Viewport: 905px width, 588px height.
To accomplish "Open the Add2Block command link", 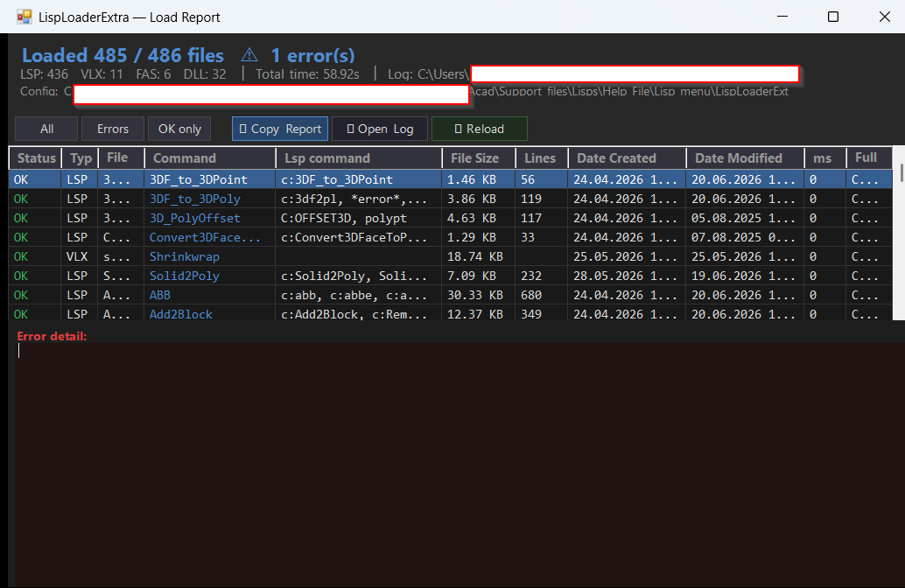I will [x=181, y=314].
